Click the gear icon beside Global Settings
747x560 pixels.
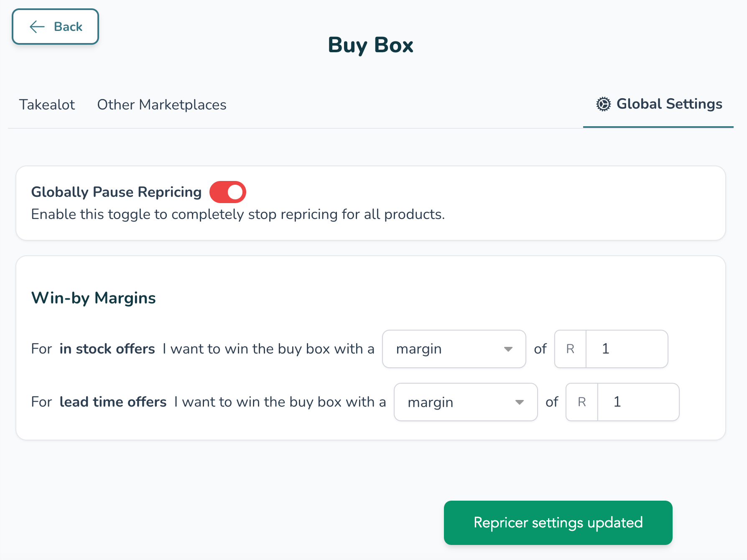click(x=603, y=104)
